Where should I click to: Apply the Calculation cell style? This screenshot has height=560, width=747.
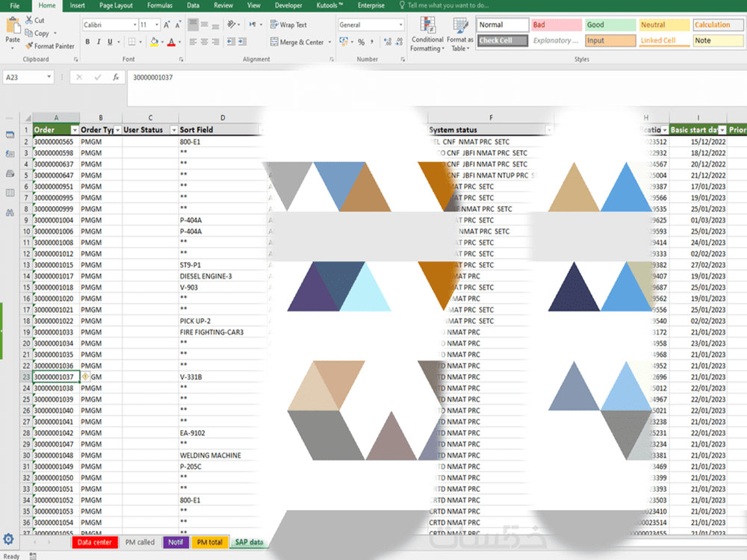coord(718,25)
